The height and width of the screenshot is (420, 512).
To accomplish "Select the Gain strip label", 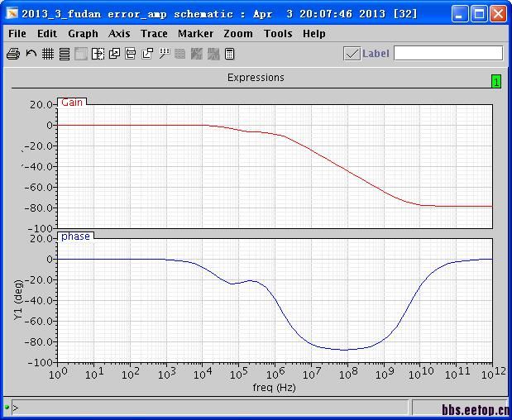I will pyautogui.click(x=72, y=103).
